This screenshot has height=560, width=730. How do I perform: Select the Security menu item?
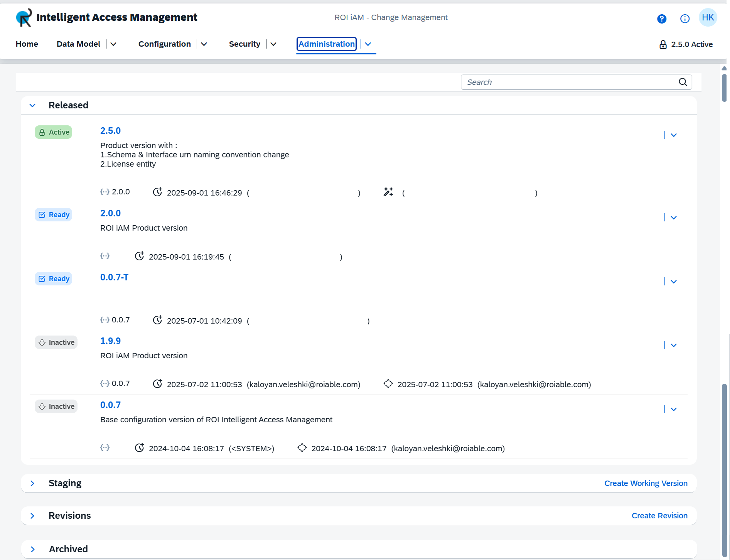click(244, 44)
